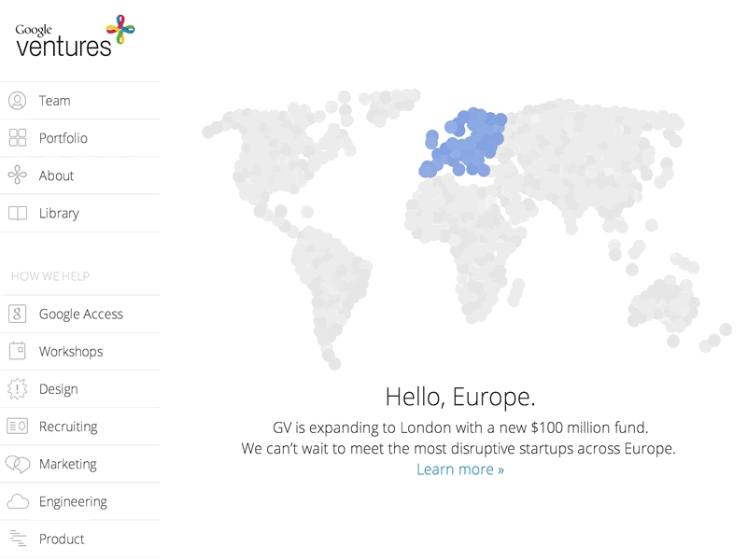Click the Team person icon
Viewport: 747px width, 560px height.
(x=17, y=101)
